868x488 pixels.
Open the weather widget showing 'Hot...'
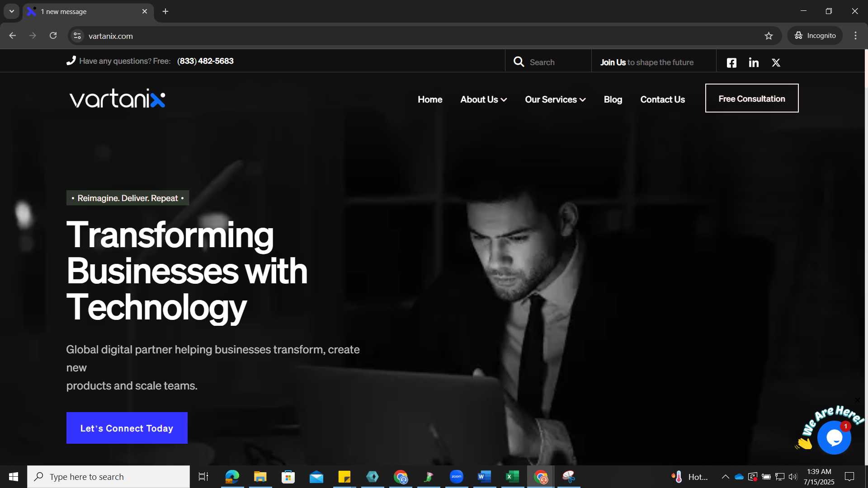pyautogui.click(x=689, y=477)
